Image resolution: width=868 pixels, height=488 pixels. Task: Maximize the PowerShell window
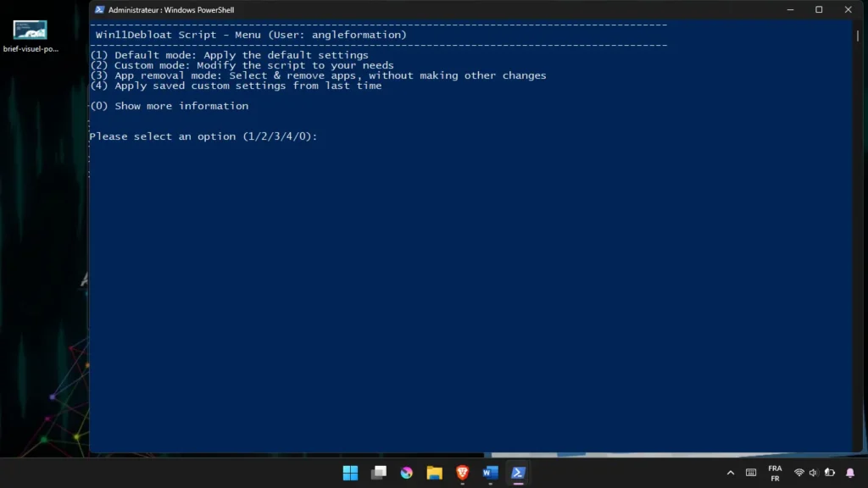coord(820,9)
